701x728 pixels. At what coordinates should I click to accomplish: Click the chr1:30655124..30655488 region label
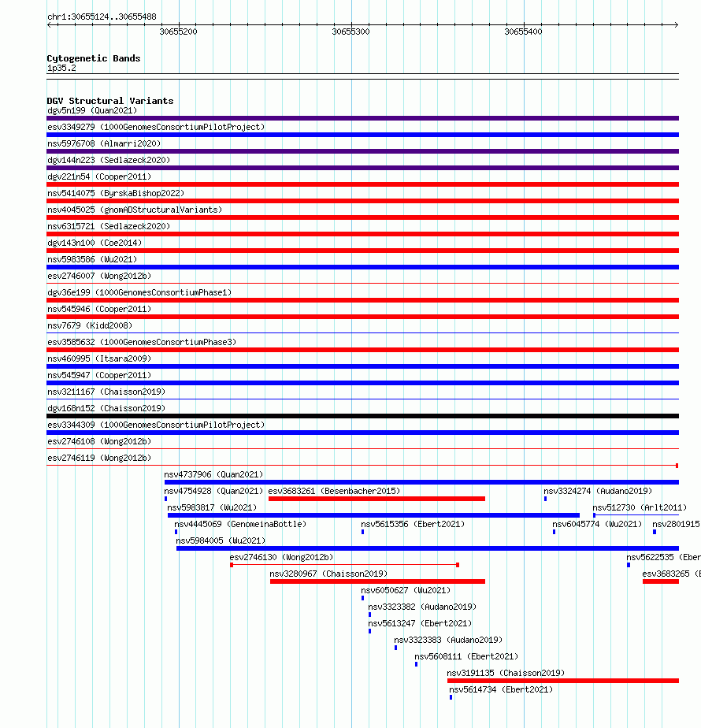tap(102, 17)
